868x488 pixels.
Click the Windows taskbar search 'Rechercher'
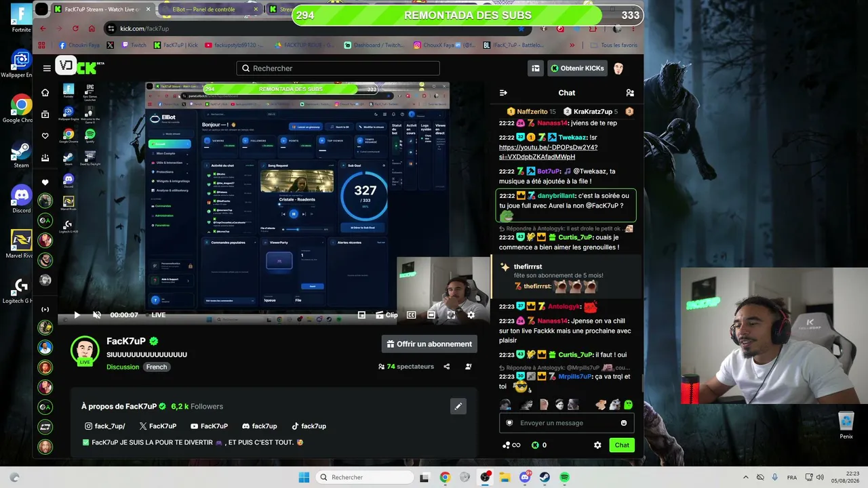(365, 477)
